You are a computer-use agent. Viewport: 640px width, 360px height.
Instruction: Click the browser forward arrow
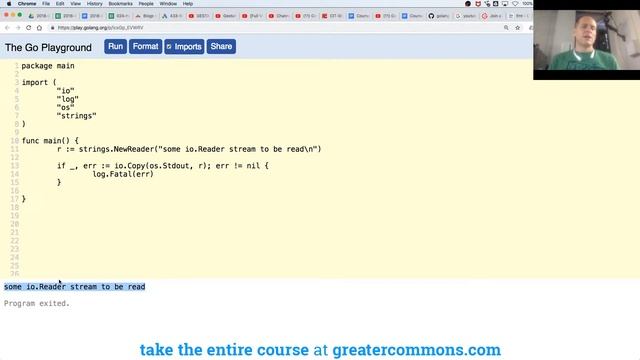pyautogui.click(x=18, y=28)
